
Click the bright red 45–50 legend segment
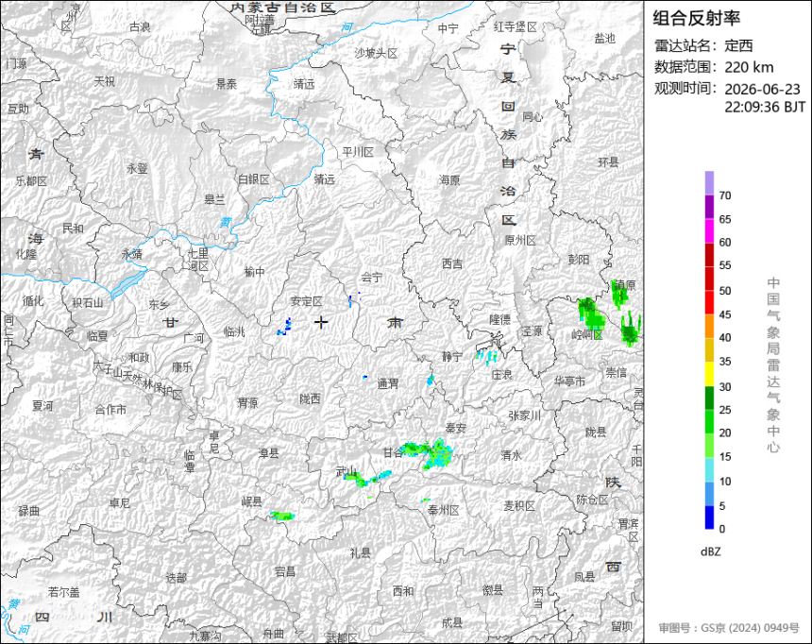[709, 302]
